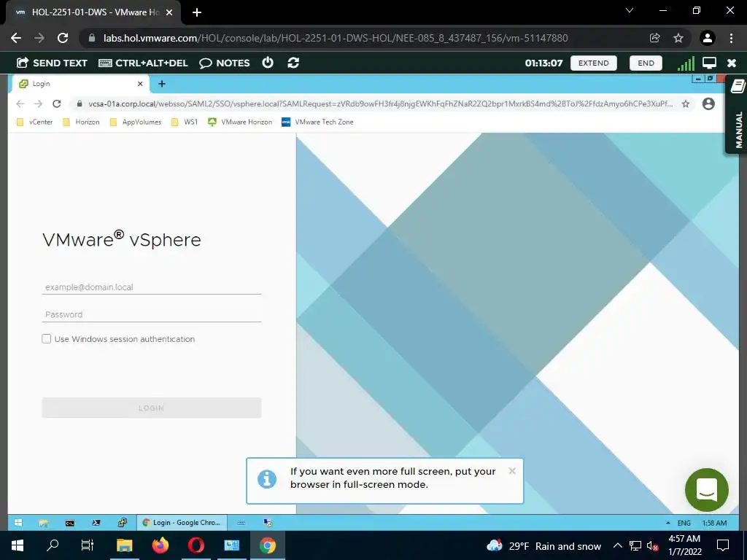Reload the inner vSphere login page

[57, 104]
